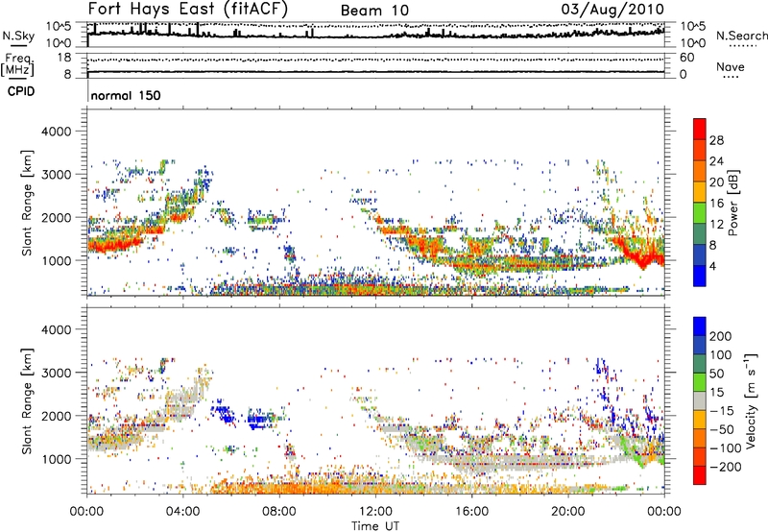Screen dimensions: 768x532
Task: Click the green 12 dB segment of the power bar
Action: tap(700, 213)
